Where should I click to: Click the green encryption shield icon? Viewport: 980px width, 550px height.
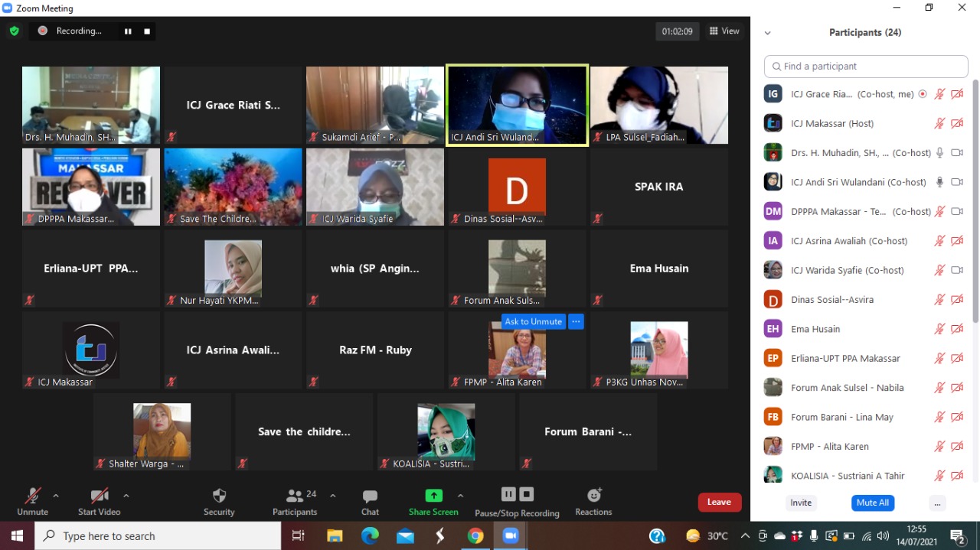point(14,31)
